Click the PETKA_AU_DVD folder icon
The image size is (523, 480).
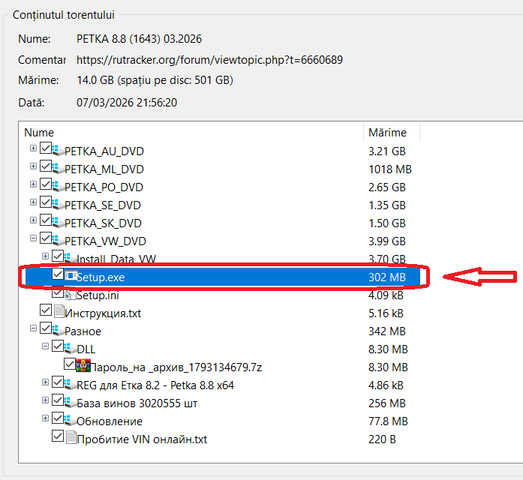tap(58, 150)
